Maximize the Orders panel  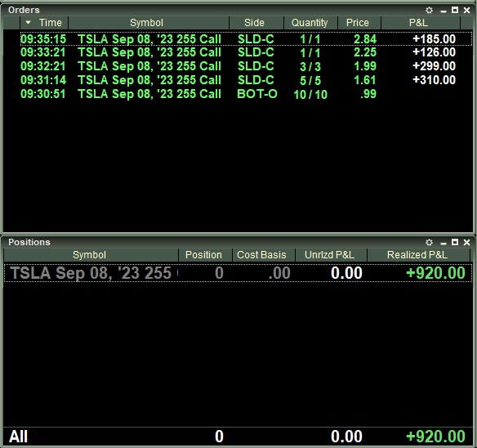tap(455, 10)
